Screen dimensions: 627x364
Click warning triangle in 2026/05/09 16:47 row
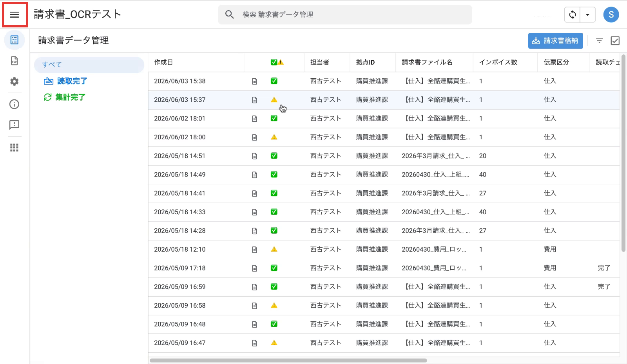pos(274,343)
